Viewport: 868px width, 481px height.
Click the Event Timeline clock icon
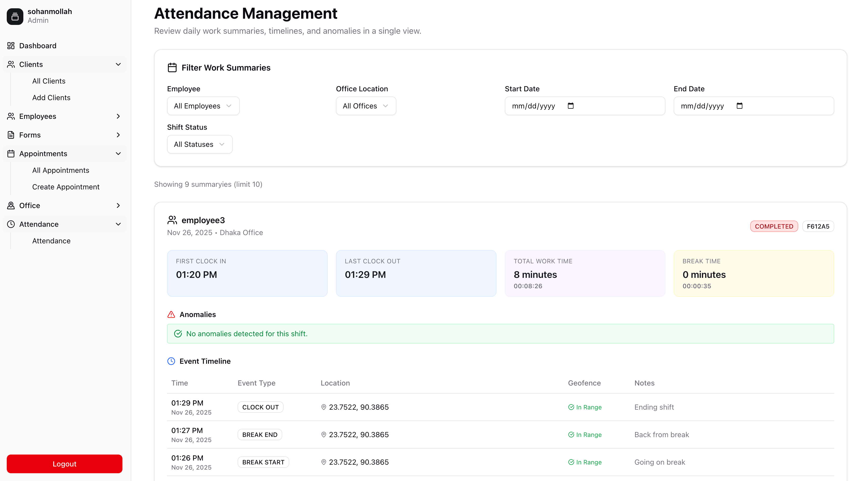pyautogui.click(x=171, y=361)
